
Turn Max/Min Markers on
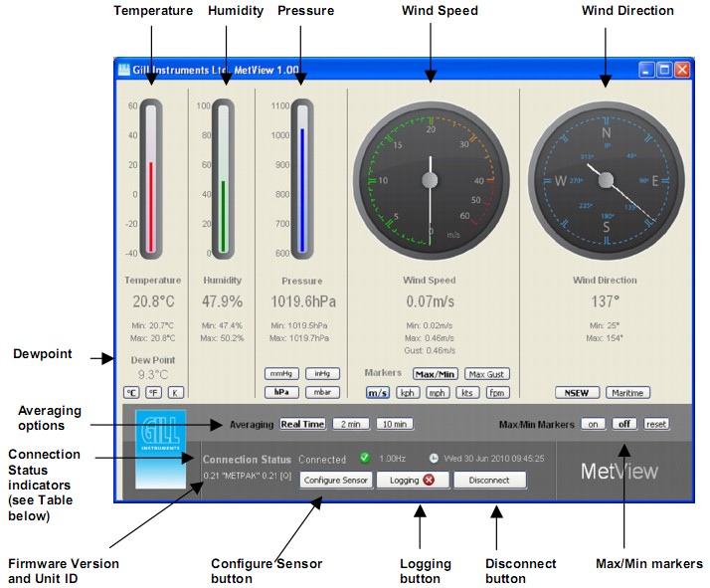tap(594, 424)
